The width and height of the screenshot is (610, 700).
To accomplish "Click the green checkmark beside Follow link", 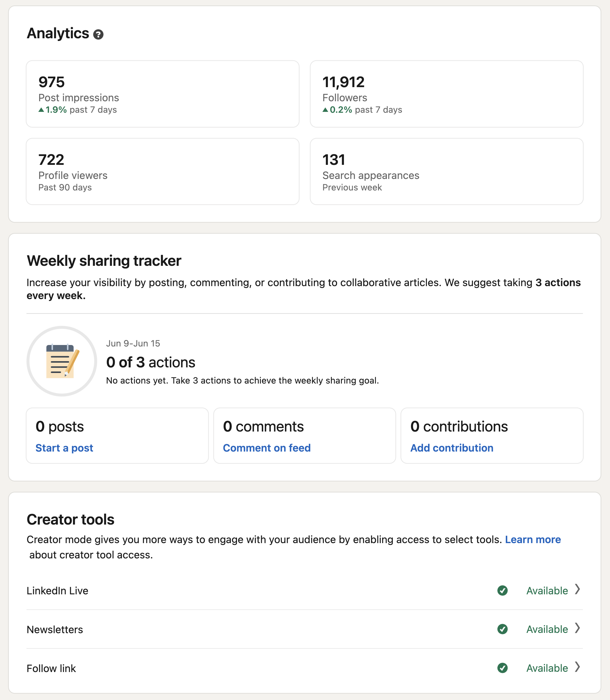I will pyautogui.click(x=503, y=668).
